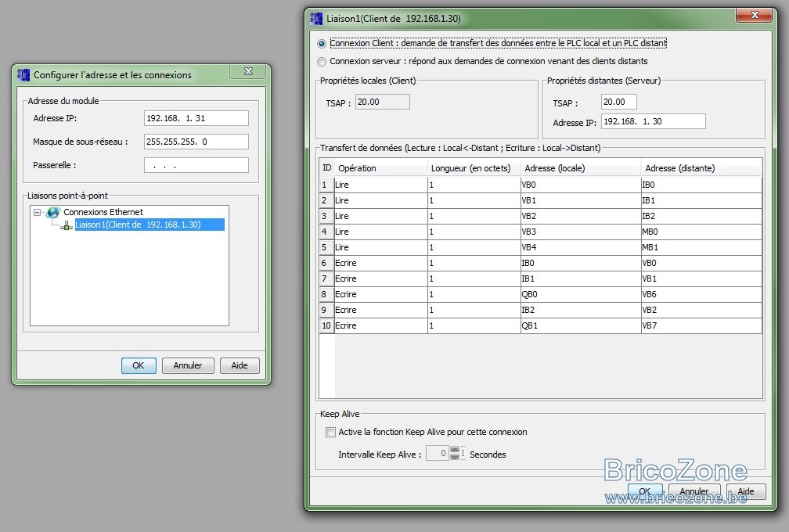The height and width of the screenshot is (532, 789).
Task: Click the module Adresse IP field
Action: (x=196, y=118)
